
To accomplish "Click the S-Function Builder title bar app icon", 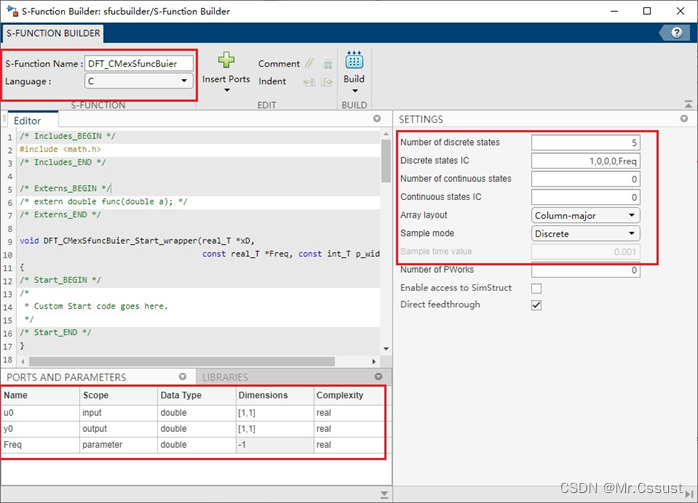I will point(12,11).
